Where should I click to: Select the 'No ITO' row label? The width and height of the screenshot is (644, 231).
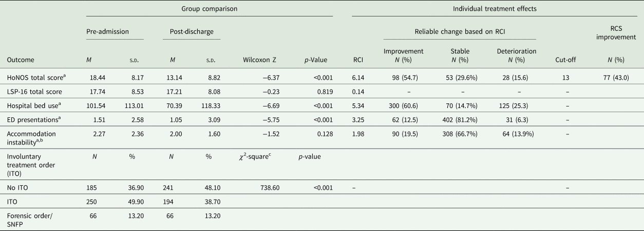click(x=16, y=188)
